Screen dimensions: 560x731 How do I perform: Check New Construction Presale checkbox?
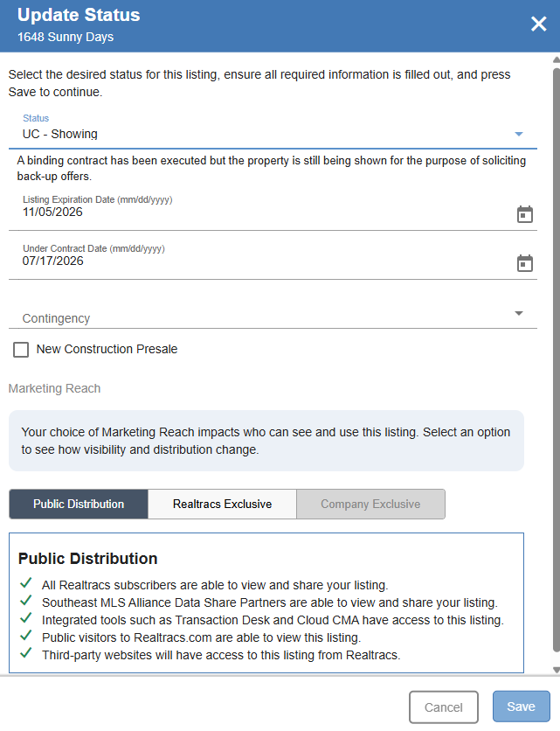tap(21, 350)
